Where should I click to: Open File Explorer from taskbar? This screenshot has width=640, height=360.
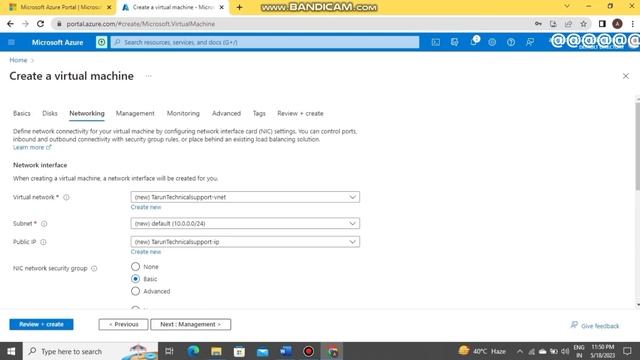pyautogui.click(x=216, y=351)
